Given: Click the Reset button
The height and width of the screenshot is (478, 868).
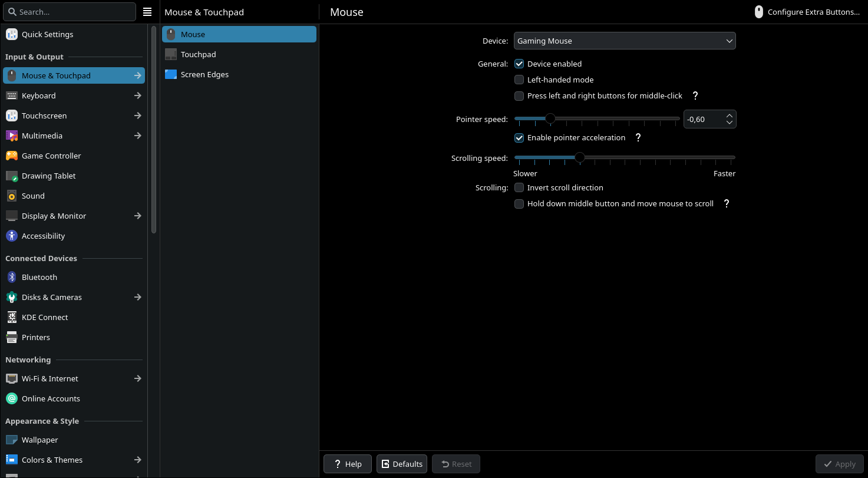Looking at the screenshot, I should [456, 464].
